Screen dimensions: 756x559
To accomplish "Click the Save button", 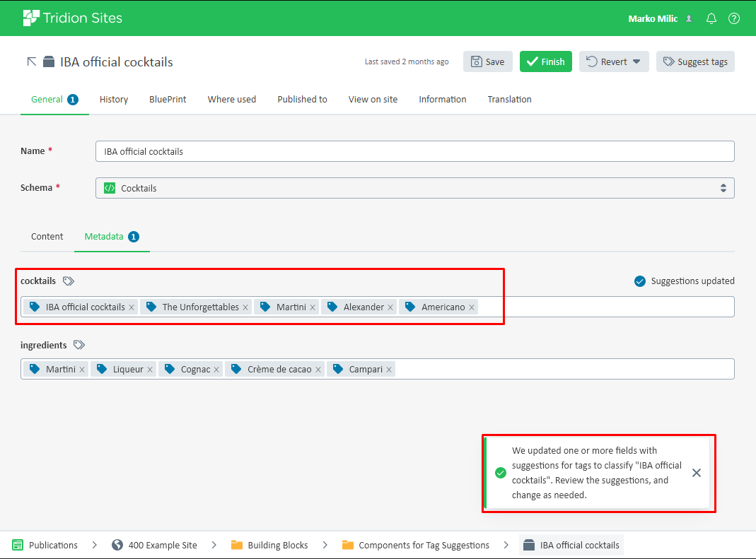I will (487, 61).
